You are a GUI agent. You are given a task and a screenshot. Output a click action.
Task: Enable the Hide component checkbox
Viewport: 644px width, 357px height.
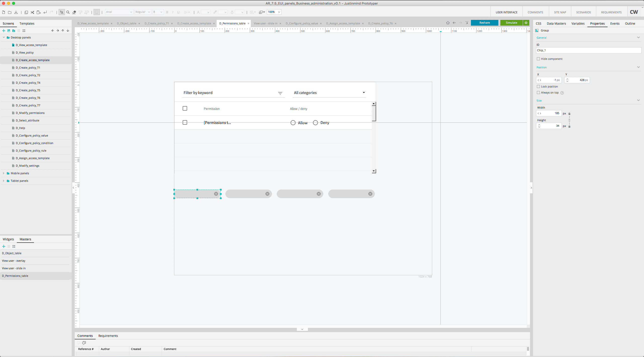538,59
